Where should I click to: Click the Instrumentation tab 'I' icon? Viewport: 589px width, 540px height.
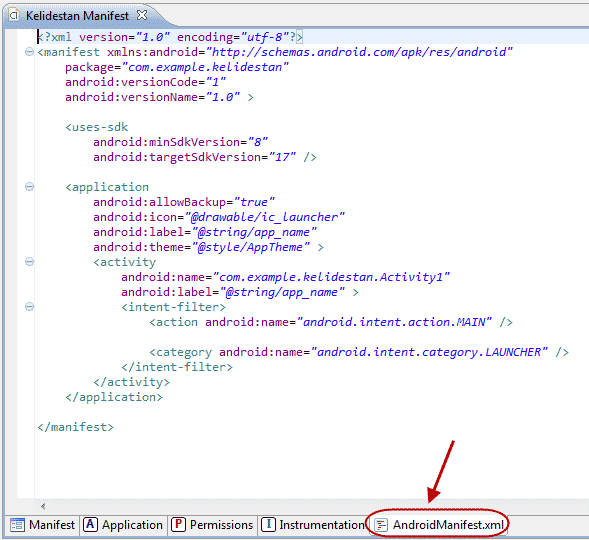pos(269,524)
